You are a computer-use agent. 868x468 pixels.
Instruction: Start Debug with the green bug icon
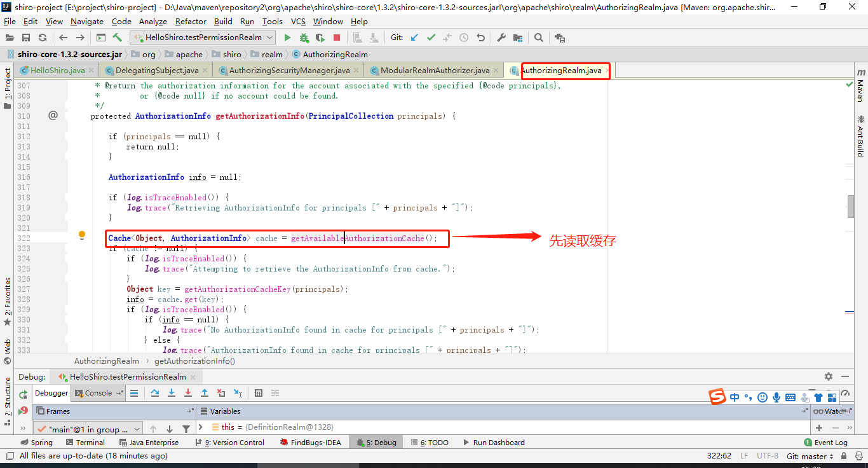pos(304,38)
